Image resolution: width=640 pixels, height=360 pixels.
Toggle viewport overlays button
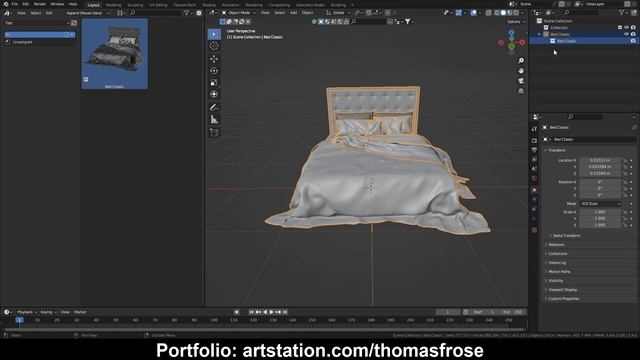(473, 13)
